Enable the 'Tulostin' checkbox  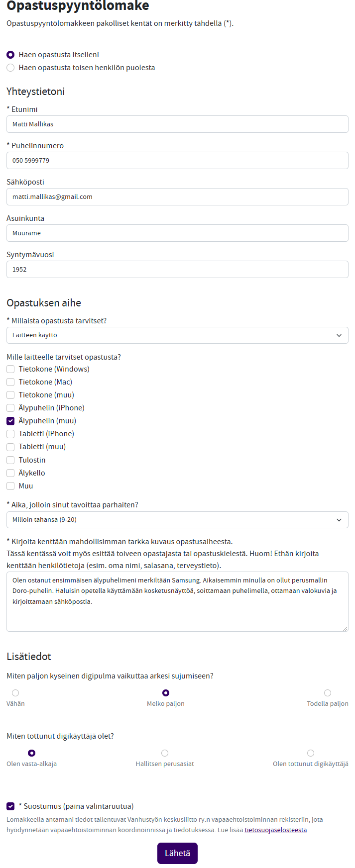[x=10, y=460]
